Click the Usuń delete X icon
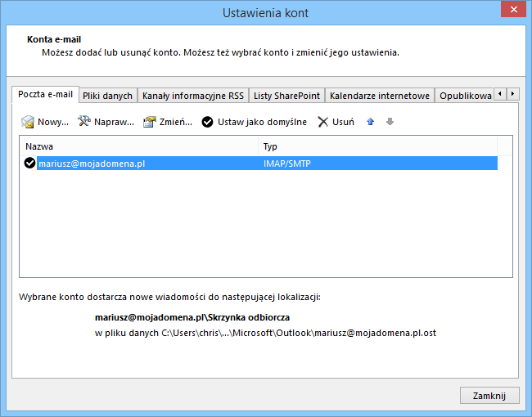Screen dimensions: 532x417 [x=323, y=122]
